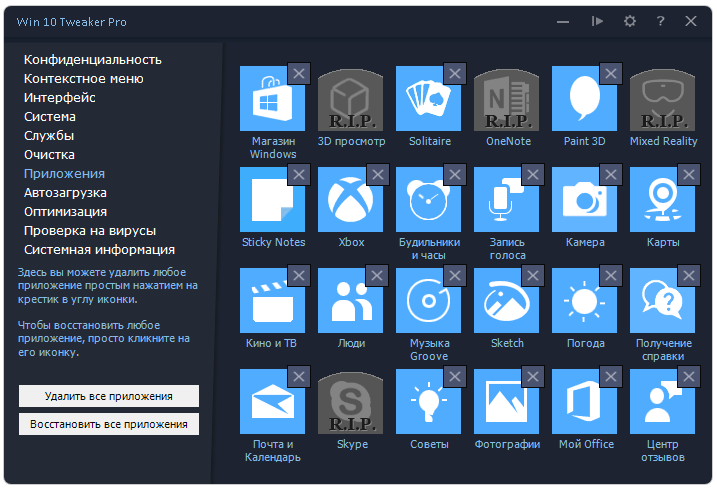Remove Магазин Windows with its corner X
The image size is (717, 489).
pyautogui.click(x=299, y=74)
